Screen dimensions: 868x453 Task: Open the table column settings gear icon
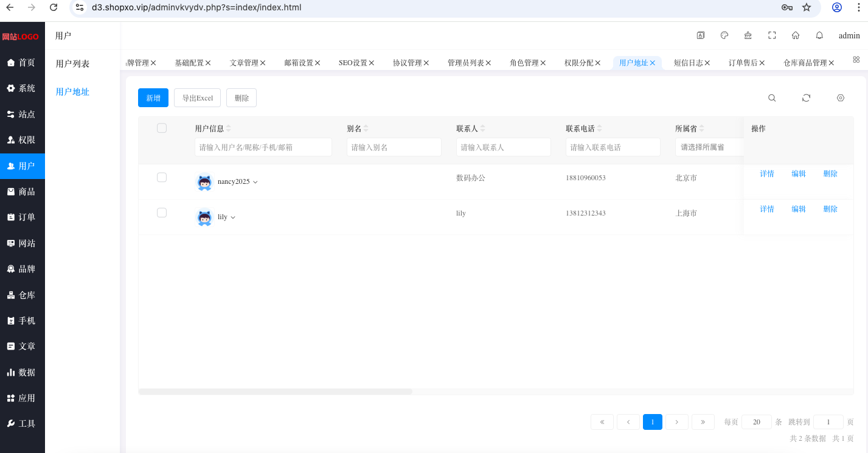(841, 98)
